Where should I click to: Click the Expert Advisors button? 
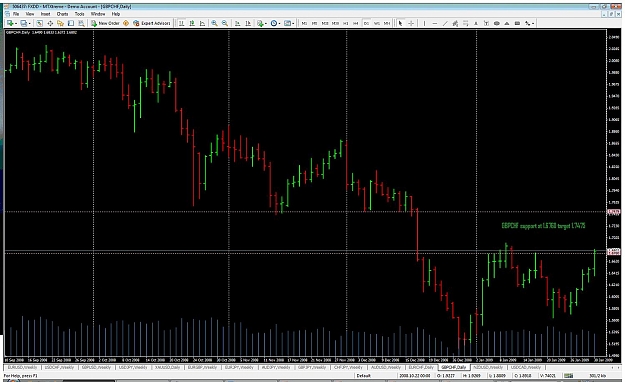pos(152,23)
